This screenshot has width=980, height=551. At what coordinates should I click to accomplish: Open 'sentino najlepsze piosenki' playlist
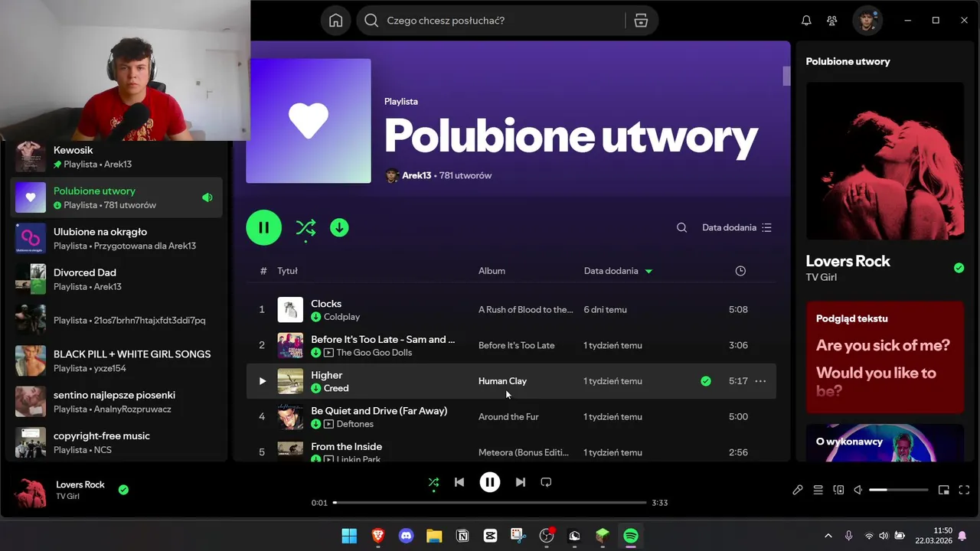(116, 401)
